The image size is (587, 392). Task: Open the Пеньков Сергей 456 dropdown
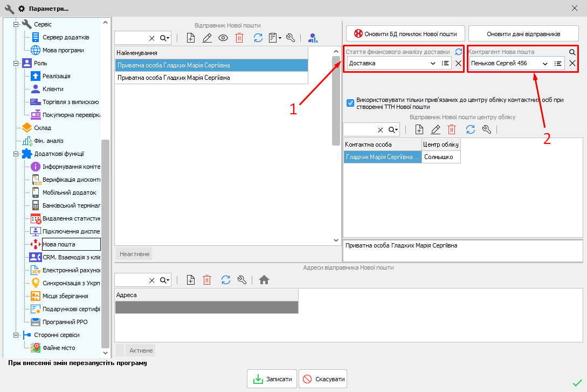(x=545, y=64)
